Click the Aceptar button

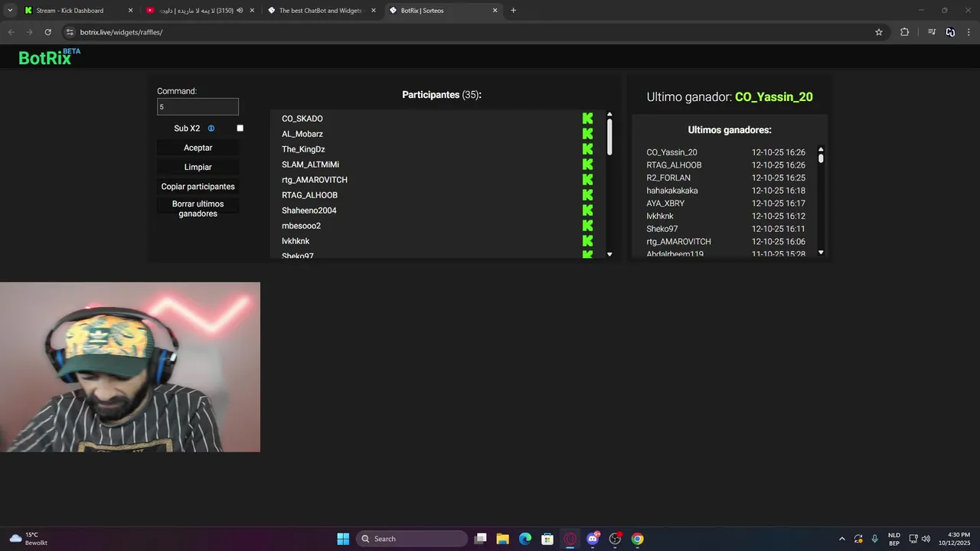[x=198, y=148]
